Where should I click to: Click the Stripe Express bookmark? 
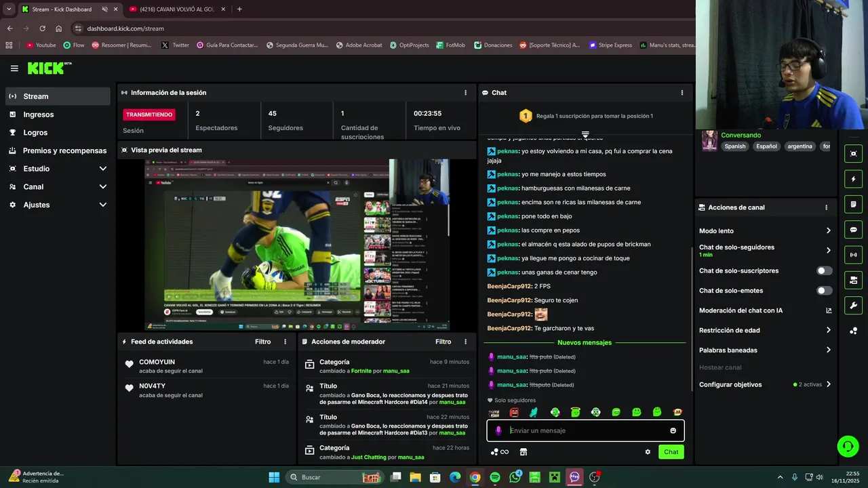pyautogui.click(x=610, y=45)
